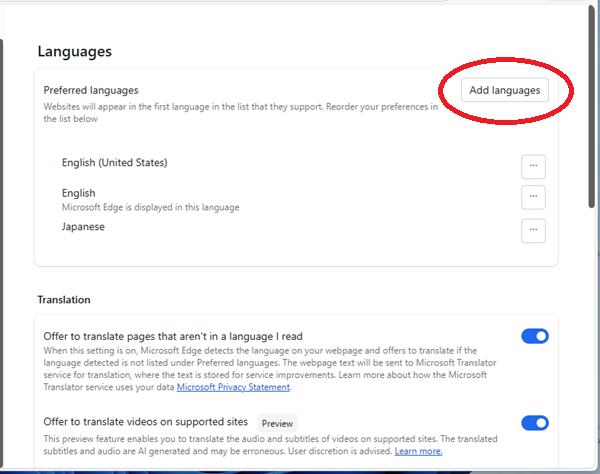Screen dimensions: 600x474
Task: Click the Learn more link
Action: [418, 451]
